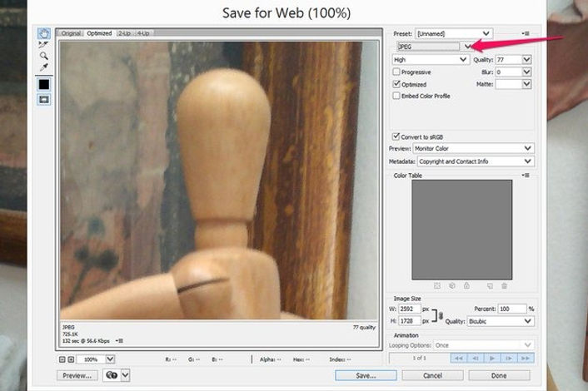Click the Cancel button
Screen dimensions: 588x391
(x=432, y=375)
